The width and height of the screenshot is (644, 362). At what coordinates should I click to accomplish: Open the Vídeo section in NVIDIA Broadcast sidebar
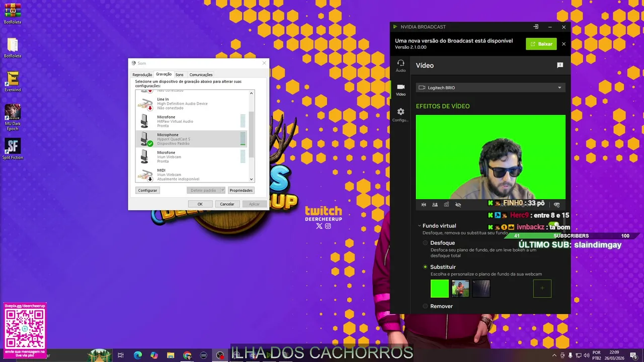(x=400, y=90)
